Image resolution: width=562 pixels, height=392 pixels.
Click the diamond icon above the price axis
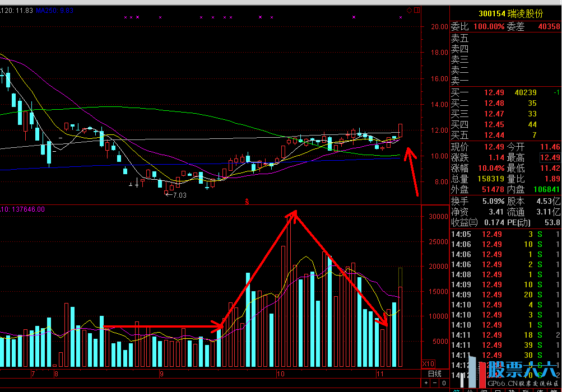[410, 11]
